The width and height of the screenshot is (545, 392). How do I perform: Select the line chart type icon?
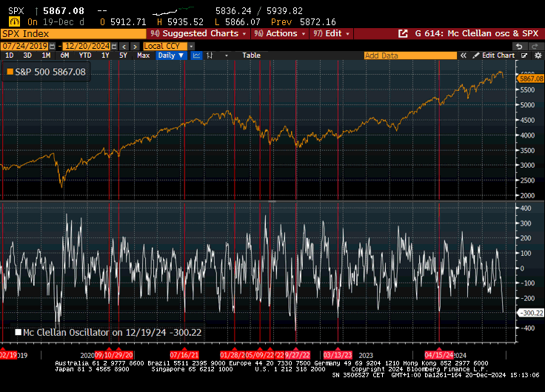[x=196, y=55]
